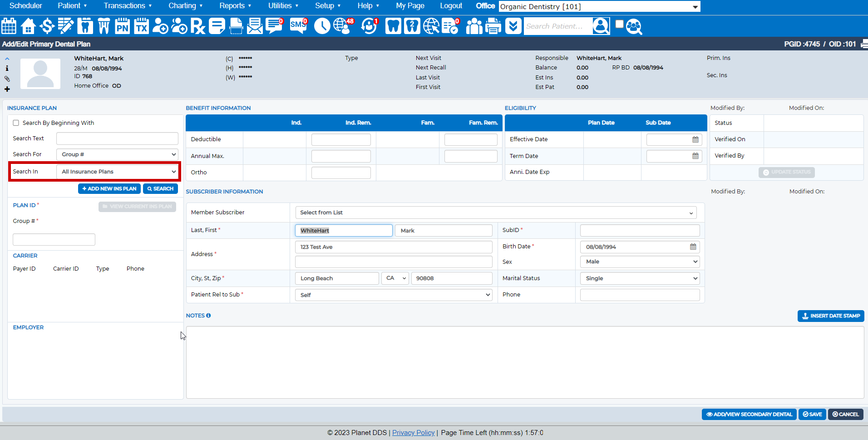The image size is (868, 440).
Task: Open the document scan icon
Action: click(x=236, y=26)
